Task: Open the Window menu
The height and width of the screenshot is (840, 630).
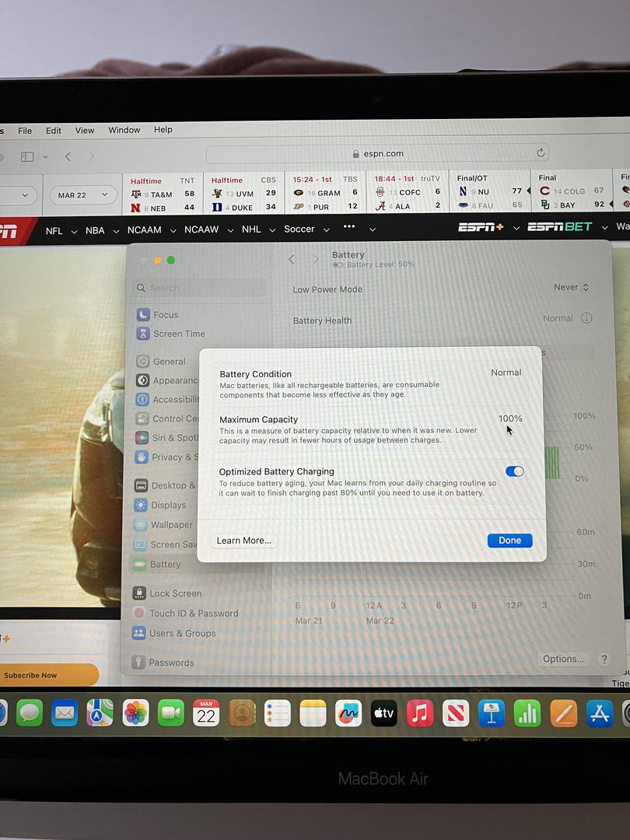Action: coord(124,130)
